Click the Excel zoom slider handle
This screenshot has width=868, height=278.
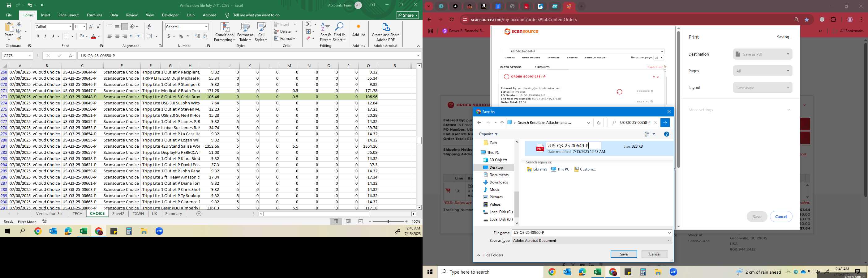tap(388, 221)
